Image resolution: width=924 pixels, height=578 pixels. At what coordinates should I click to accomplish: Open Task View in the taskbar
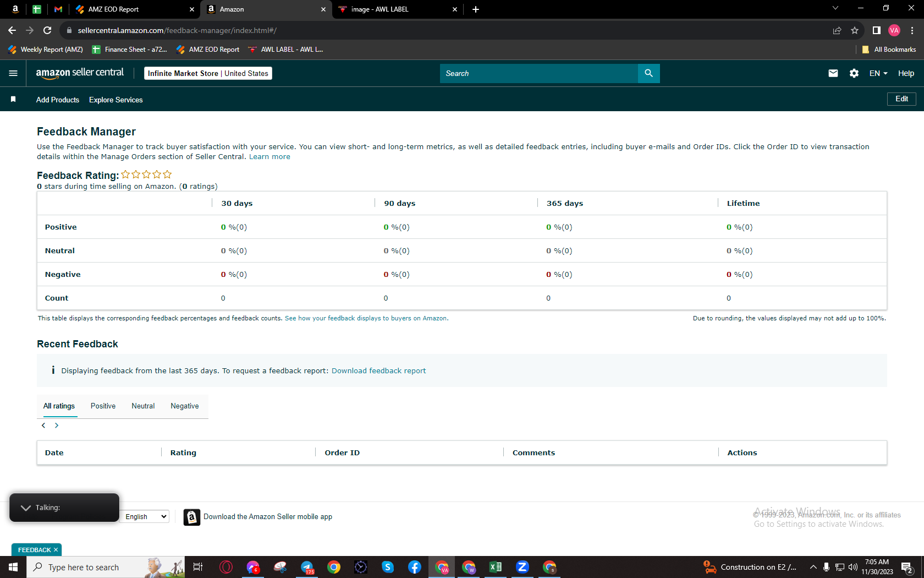click(198, 567)
